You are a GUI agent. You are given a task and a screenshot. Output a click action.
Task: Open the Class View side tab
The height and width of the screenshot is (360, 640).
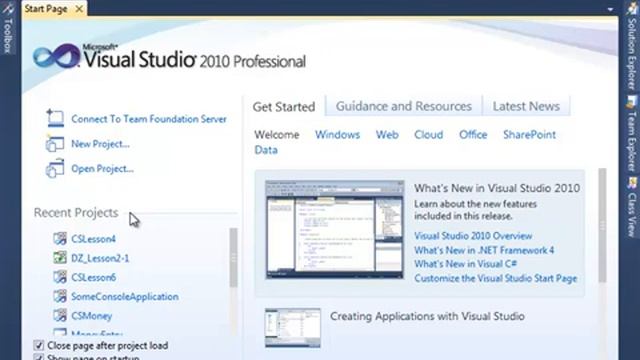pos(632,207)
